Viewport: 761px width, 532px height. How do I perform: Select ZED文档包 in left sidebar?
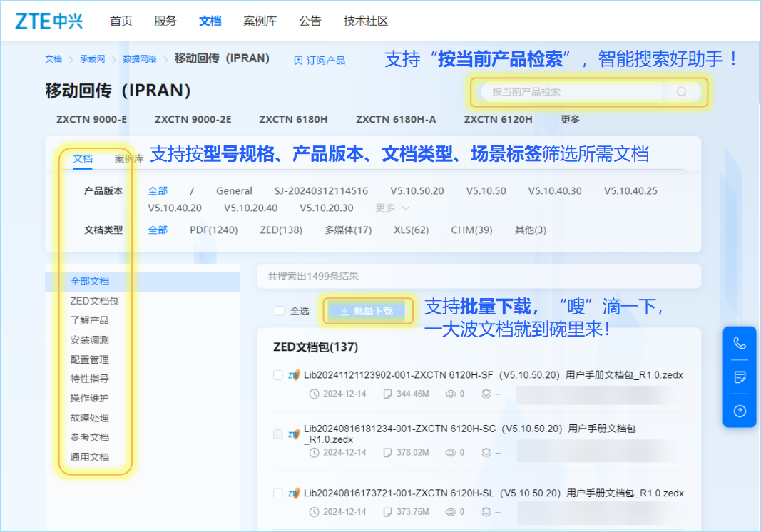point(94,301)
